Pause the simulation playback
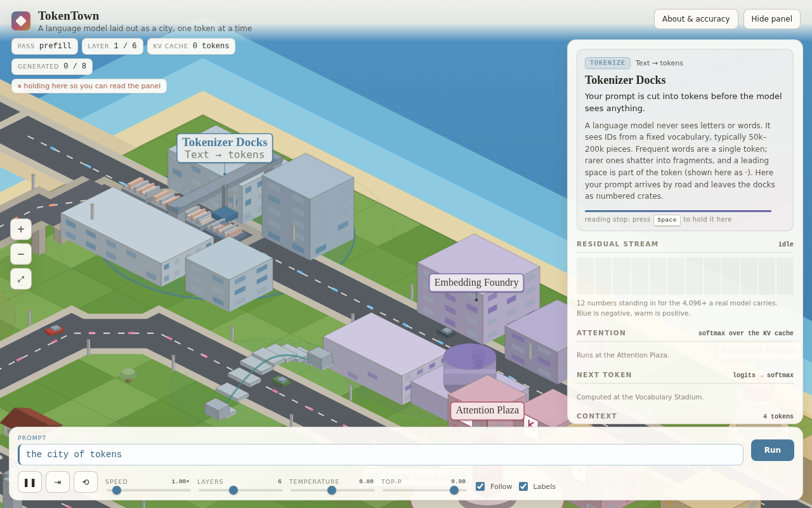Image resolution: width=812 pixels, height=508 pixels. (30, 482)
